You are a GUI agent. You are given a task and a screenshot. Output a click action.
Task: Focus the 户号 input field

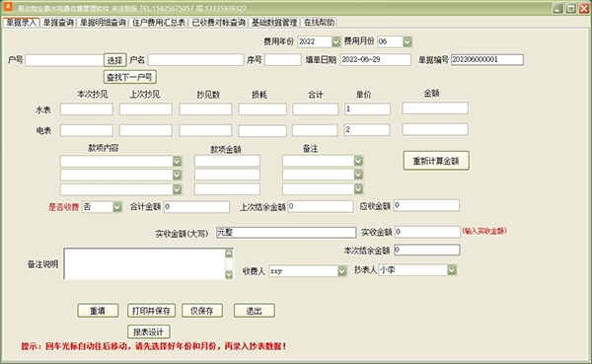tap(64, 60)
